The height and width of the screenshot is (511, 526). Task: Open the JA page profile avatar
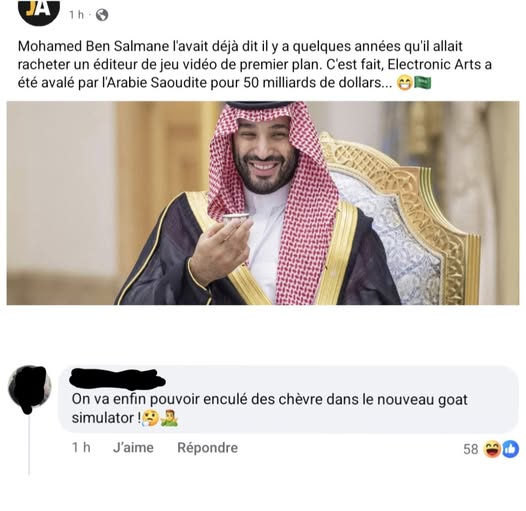point(39,11)
